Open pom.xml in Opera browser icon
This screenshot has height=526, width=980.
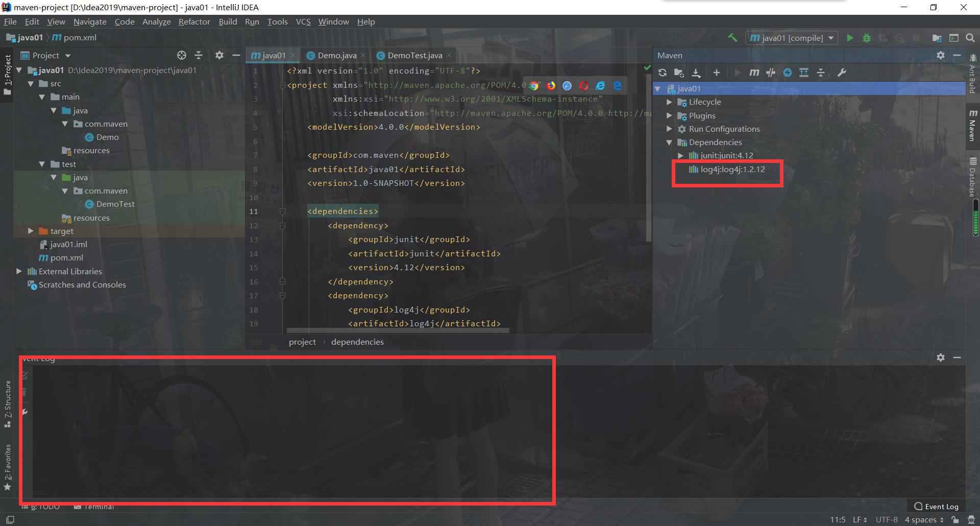[x=584, y=86]
